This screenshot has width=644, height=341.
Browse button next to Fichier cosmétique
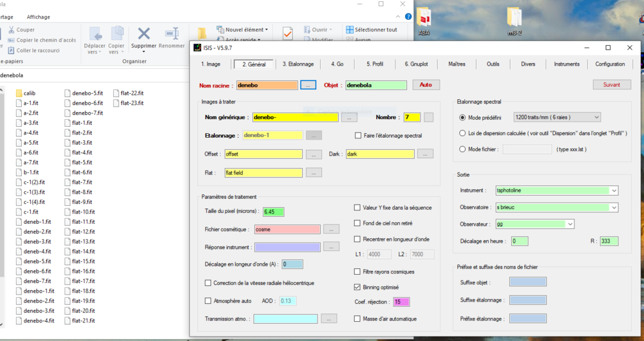pos(332,229)
